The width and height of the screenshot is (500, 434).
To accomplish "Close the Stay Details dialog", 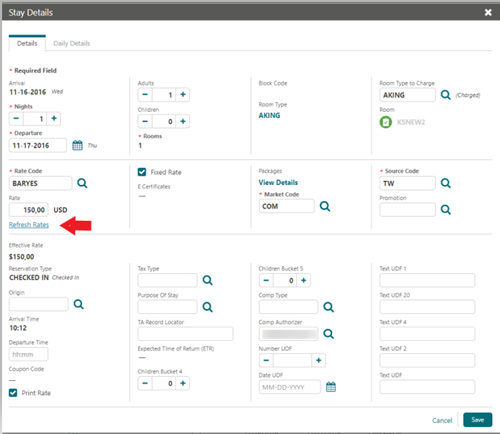I will [x=488, y=12].
